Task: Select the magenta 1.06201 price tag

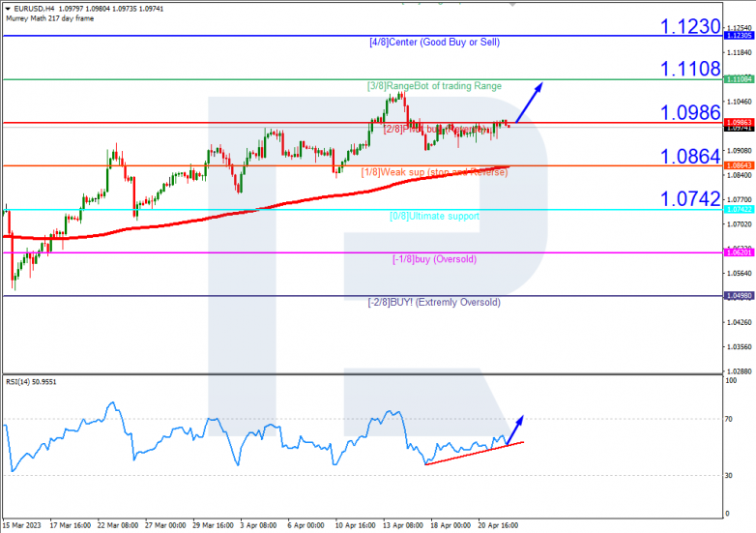Action: (x=739, y=252)
